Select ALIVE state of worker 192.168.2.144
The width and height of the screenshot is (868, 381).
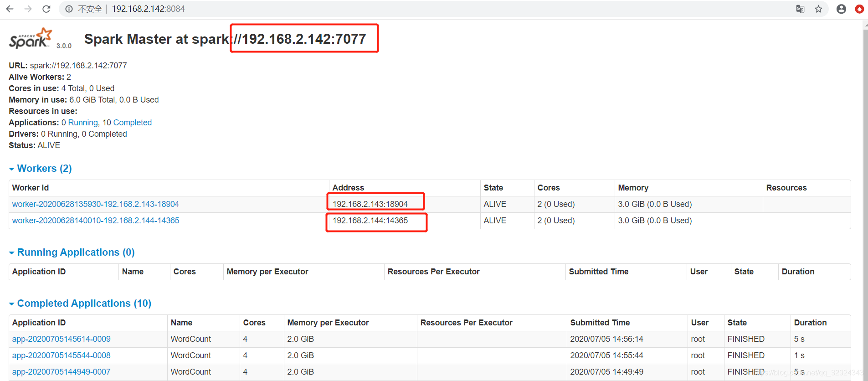[x=495, y=221]
